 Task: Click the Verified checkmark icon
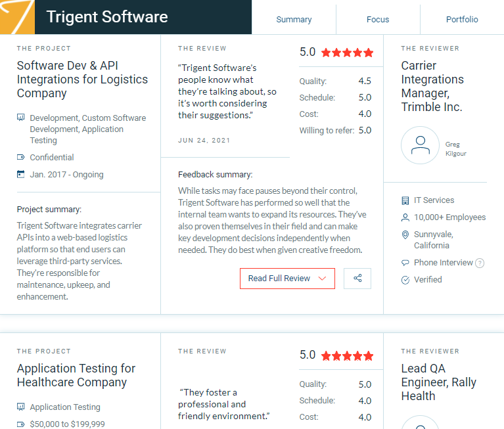click(405, 280)
